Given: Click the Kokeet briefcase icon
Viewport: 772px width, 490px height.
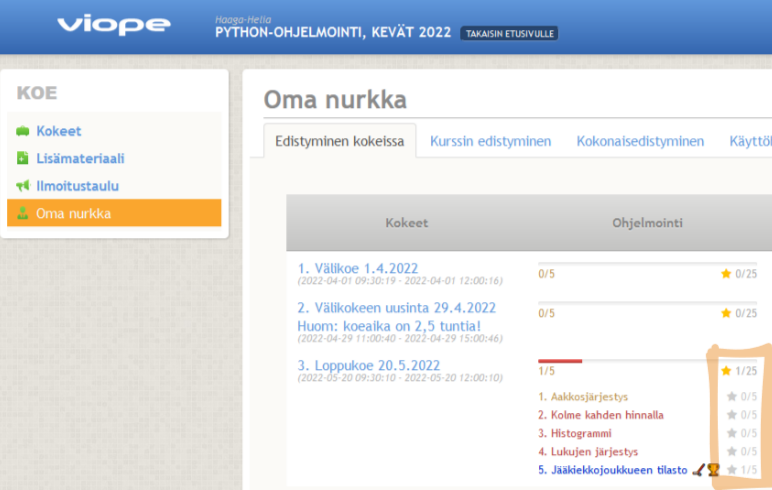Looking at the screenshot, I should pos(22,131).
